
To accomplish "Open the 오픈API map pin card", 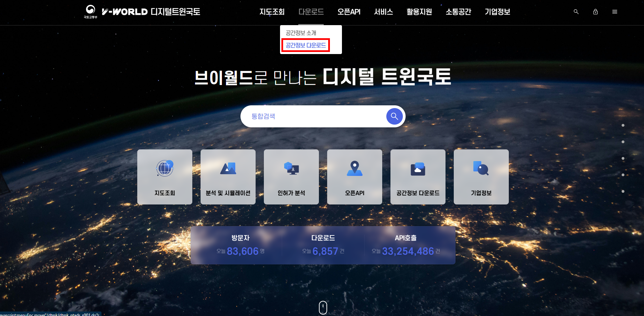I will point(355,177).
